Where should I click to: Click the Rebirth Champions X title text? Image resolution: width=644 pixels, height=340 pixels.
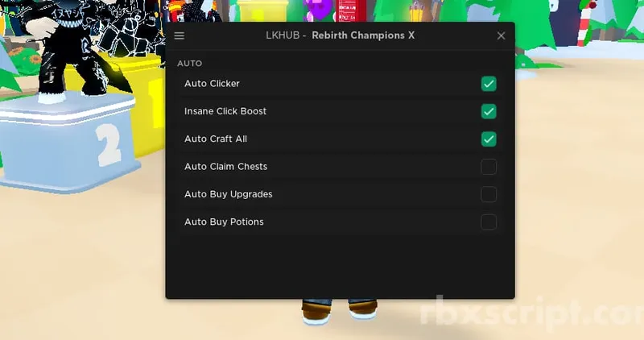pos(363,35)
